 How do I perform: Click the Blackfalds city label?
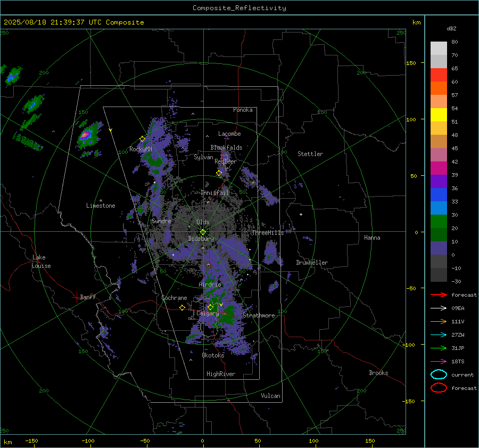click(226, 148)
